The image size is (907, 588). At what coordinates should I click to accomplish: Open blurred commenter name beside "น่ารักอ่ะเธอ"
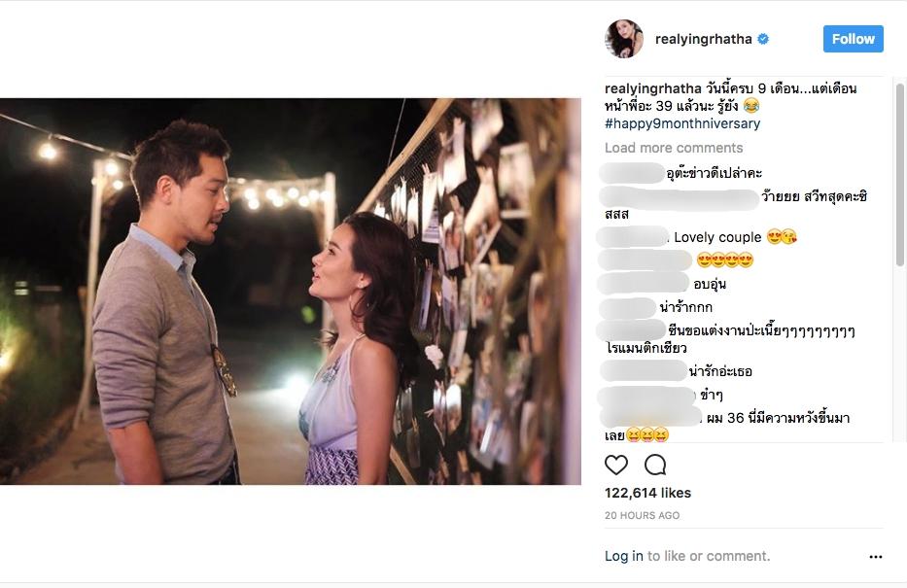click(x=644, y=371)
